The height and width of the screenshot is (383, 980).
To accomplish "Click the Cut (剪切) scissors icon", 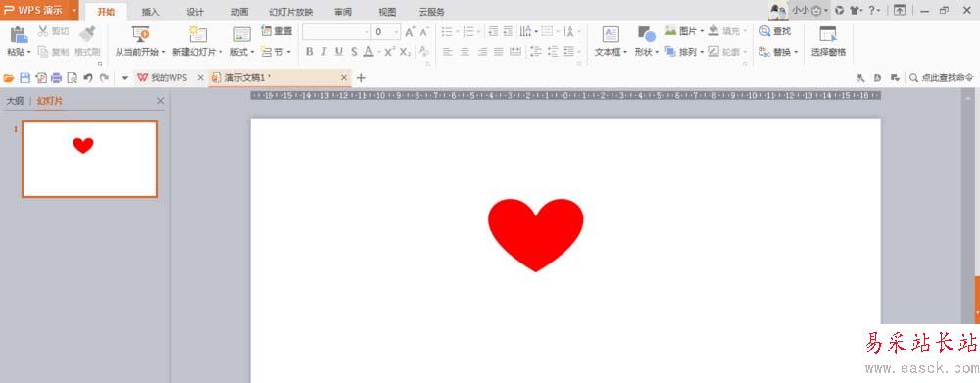I will [x=43, y=31].
